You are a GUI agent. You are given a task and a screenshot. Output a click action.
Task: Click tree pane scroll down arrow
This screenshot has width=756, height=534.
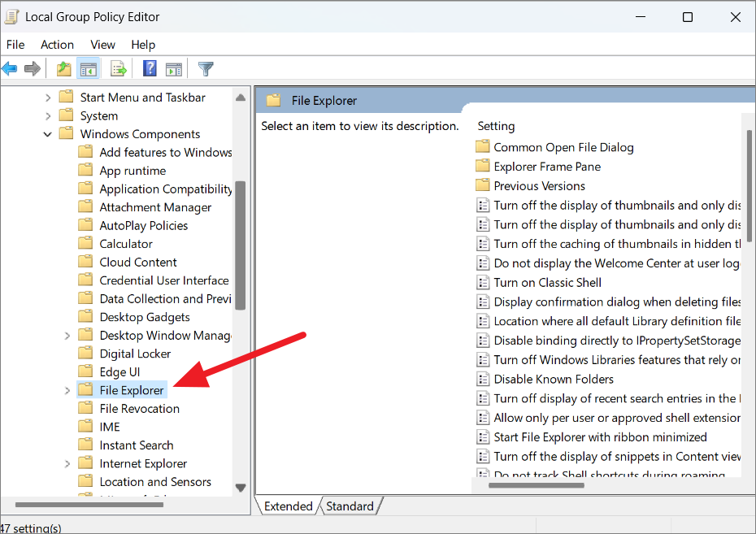(241, 488)
